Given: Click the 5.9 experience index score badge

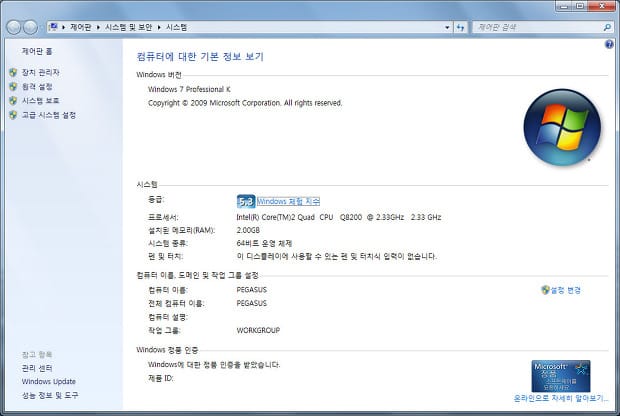Looking at the screenshot, I should pos(246,201).
